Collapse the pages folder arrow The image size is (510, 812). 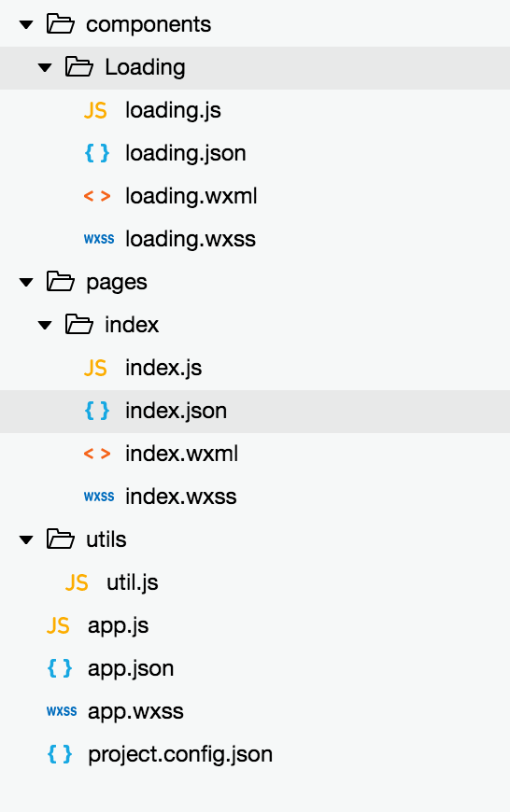point(26,282)
